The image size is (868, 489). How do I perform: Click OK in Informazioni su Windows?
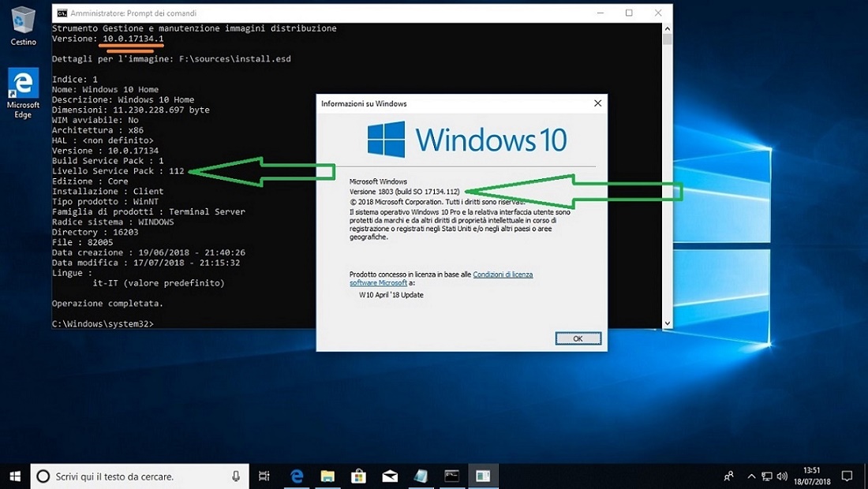578,338
